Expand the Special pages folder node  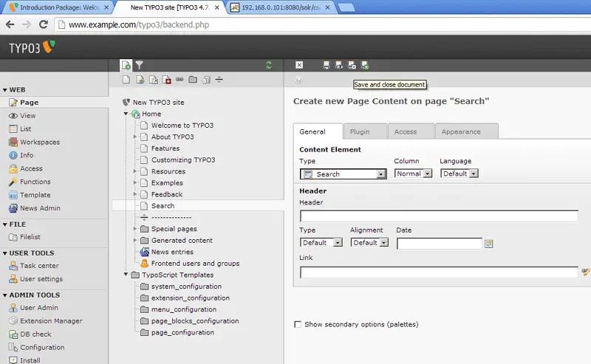(135, 229)
